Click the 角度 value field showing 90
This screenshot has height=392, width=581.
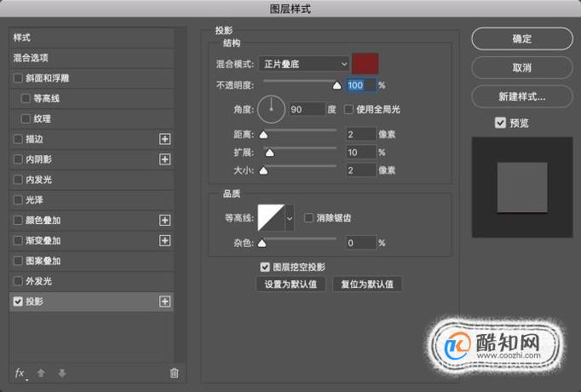tap(307, 109)
